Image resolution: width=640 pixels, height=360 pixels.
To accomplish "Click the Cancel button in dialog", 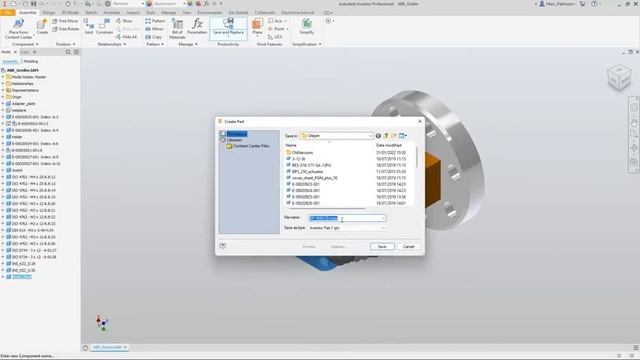I will pos(409,247).
